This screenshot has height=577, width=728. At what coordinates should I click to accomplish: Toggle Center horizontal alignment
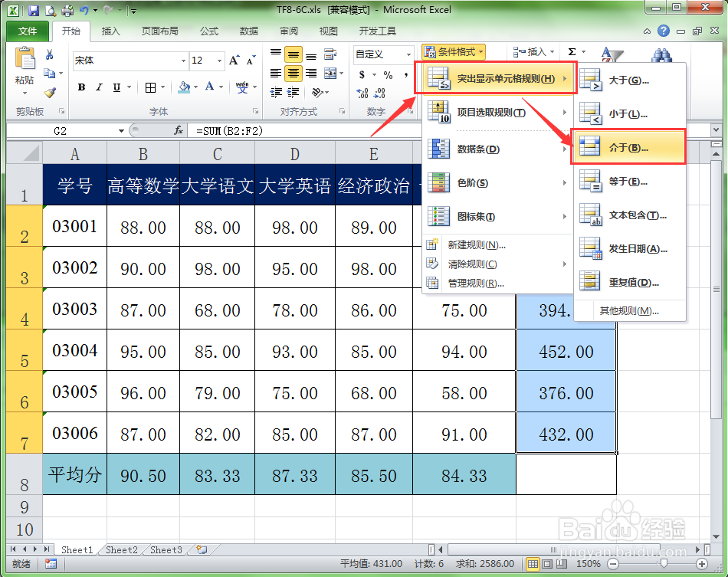pyautogui.click(x=293, y=74)
